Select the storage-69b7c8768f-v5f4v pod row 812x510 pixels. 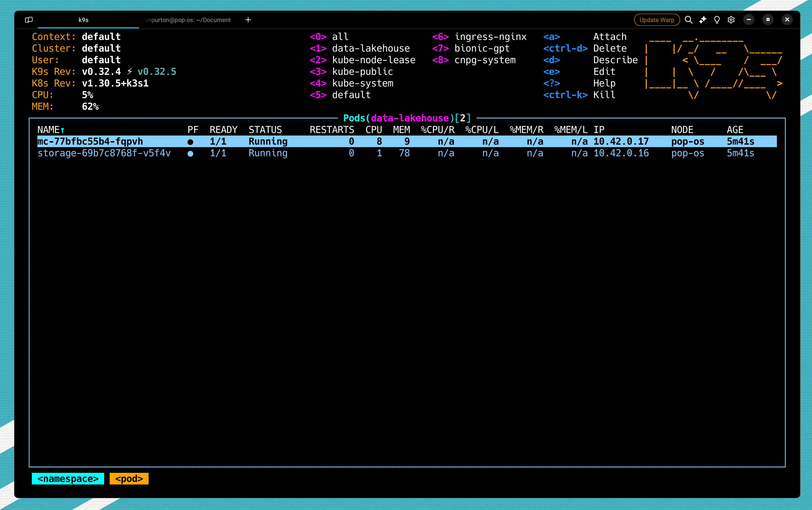(x=104, y=153)
